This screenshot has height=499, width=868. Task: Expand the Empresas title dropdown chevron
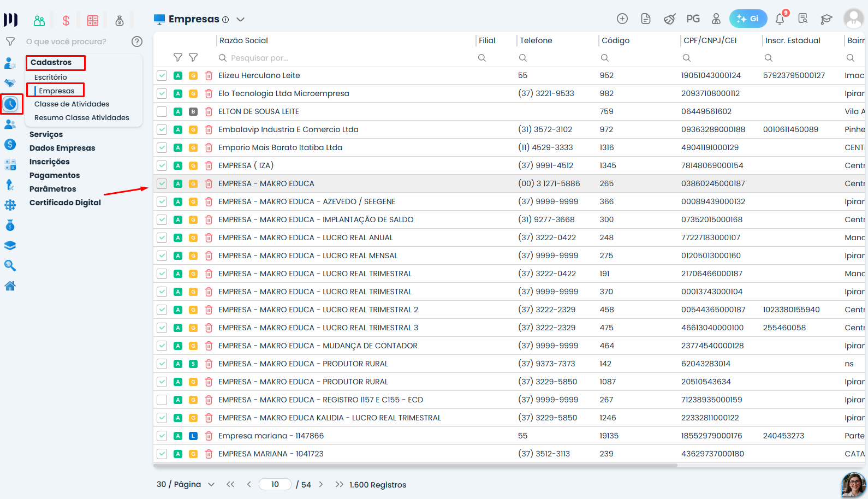coord(240,20)
